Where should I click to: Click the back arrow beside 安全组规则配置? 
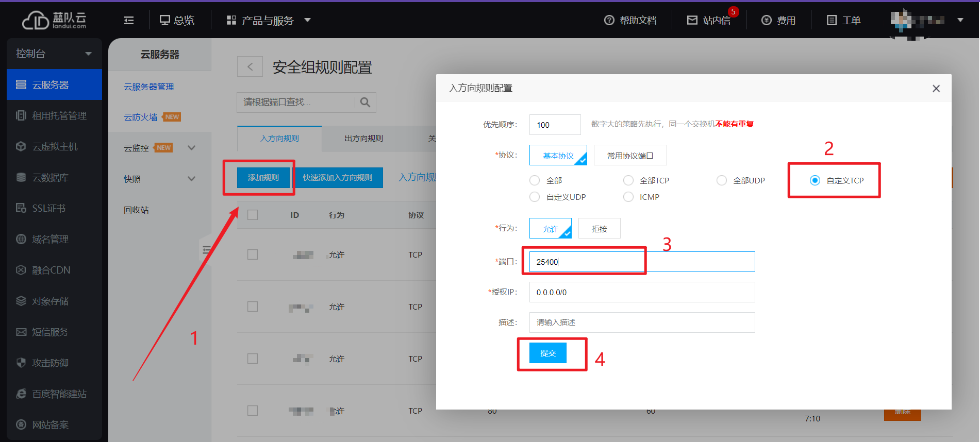(x=250, y=66)
